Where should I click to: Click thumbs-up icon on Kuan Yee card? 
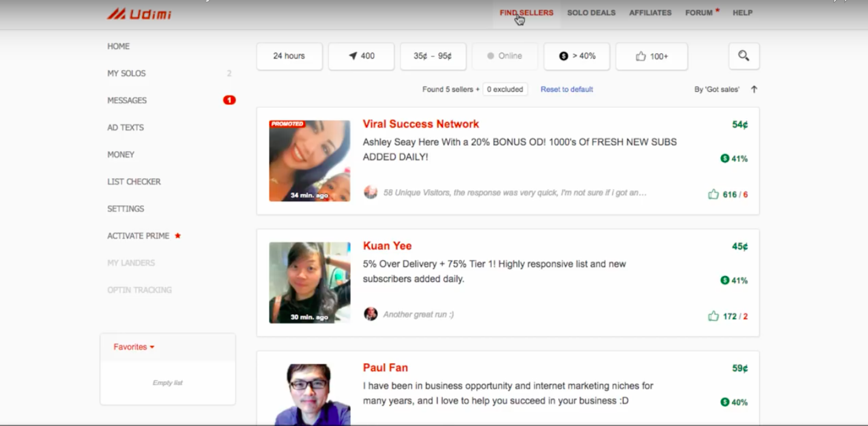coord(713,316)
